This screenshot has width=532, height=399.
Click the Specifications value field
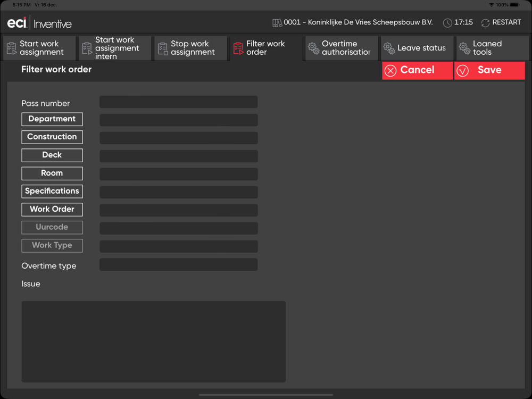tap(178, 193)
